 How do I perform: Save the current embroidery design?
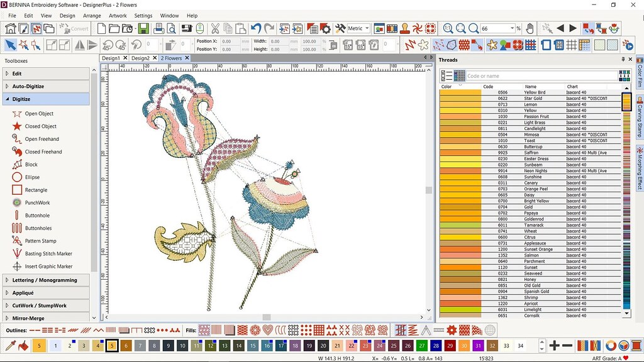coord(143,28)
